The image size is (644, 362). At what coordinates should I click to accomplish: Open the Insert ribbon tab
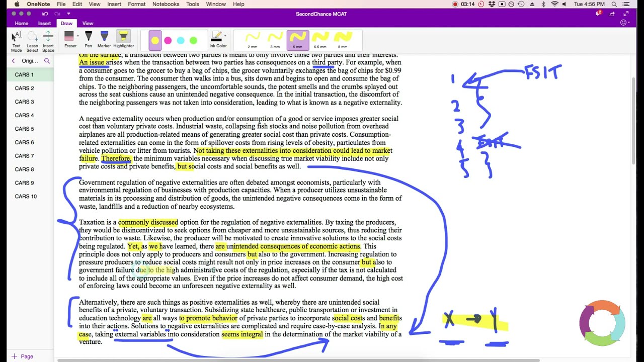(44, 23)
